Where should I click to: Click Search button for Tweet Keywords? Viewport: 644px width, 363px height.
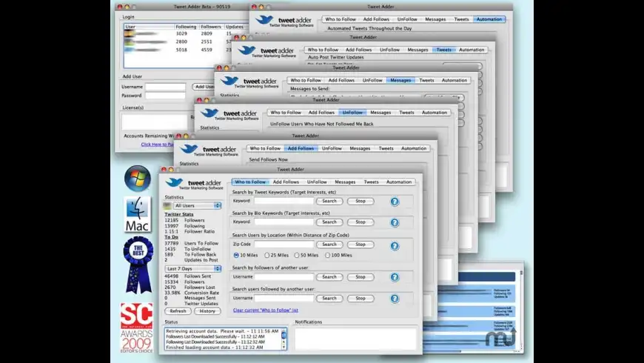(329, 201)
